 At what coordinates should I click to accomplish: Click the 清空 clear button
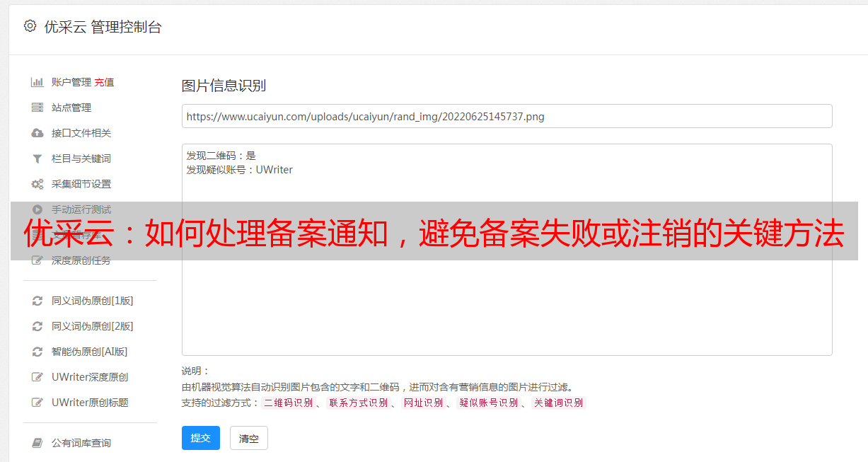pos(249,438)
